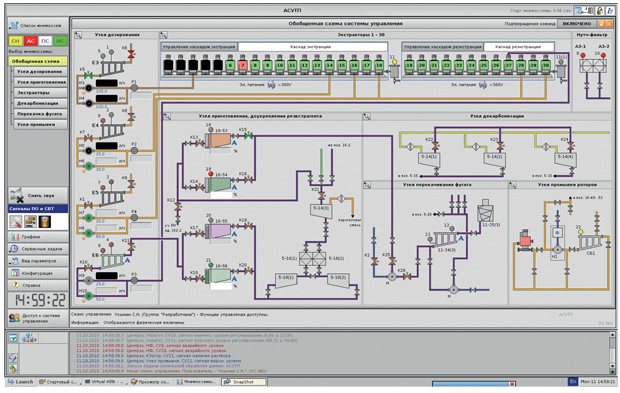Select Экстракторы in mnemonic scheme list
The width and height of the screenshot is (620, 393).
point(40,93)
